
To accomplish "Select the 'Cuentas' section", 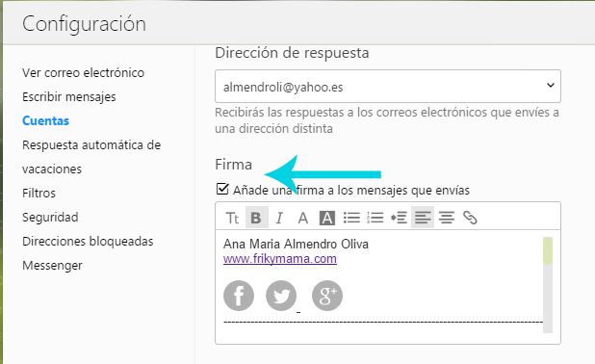I will pos(45,120).
